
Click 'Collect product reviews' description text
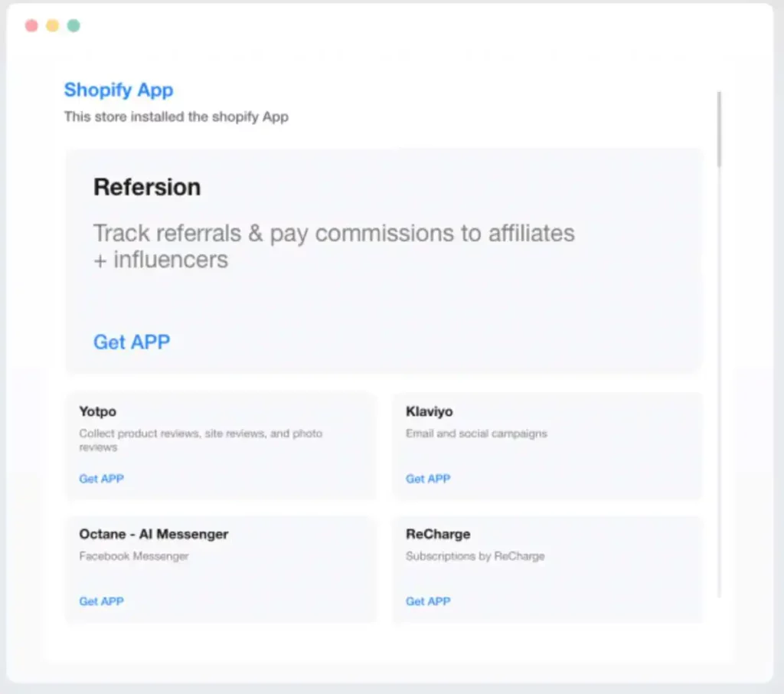[201, 440]
